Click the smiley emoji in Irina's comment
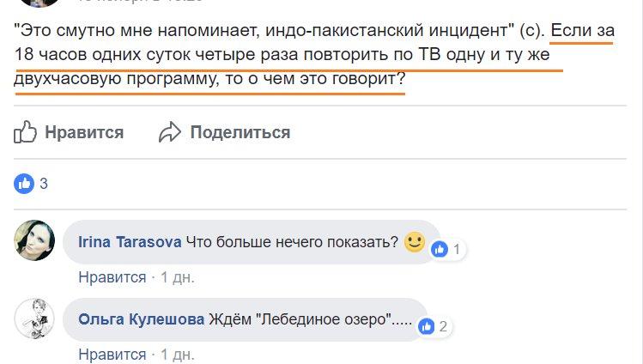Image resolution: width=643 pixels, height=364 pixels. point(415,242)
